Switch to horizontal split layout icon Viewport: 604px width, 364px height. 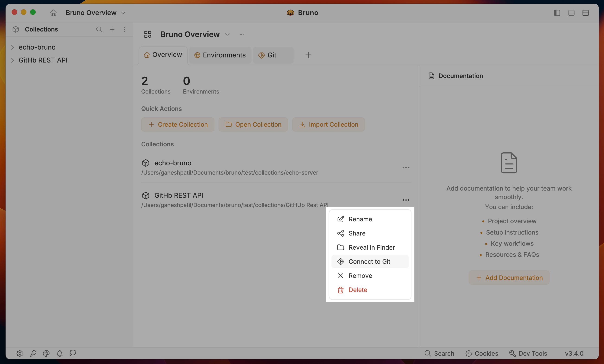[585, 13]
